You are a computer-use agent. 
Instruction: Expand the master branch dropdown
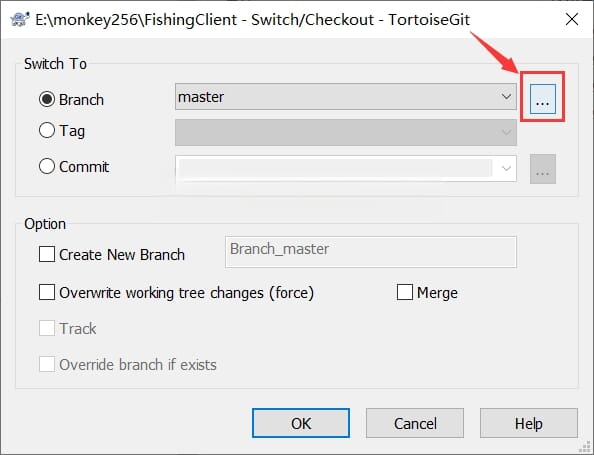(x=506, y=97)
